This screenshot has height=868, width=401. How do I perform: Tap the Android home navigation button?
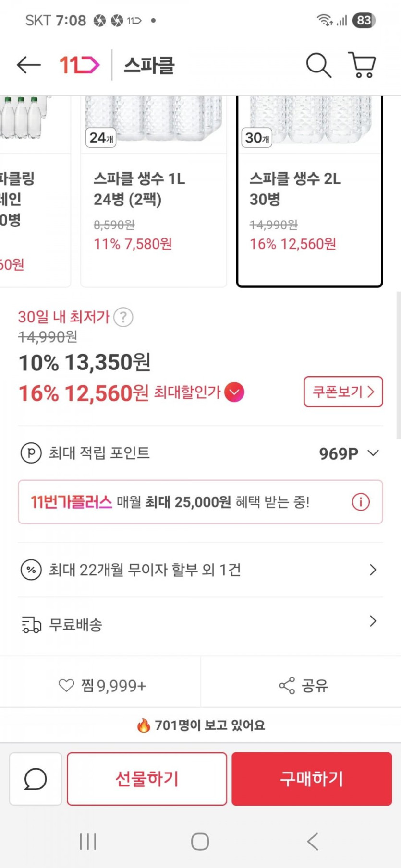tap(200, 841)
